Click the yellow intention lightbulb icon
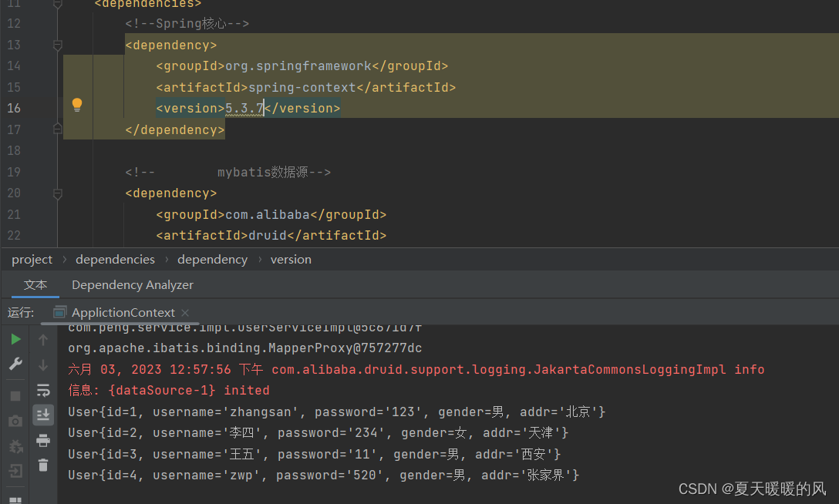The image size is (839, 504). [77, 105]
